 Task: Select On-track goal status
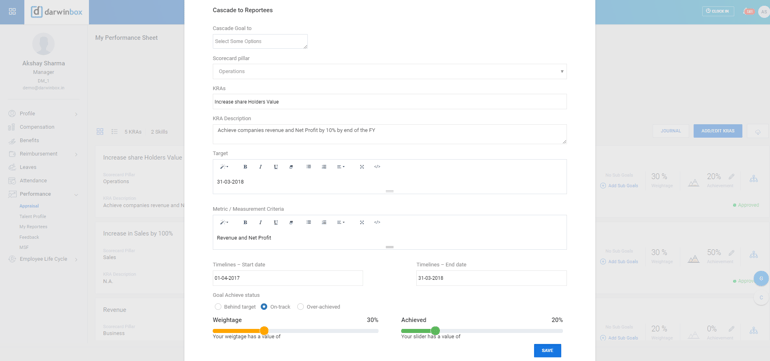(264, 306)
